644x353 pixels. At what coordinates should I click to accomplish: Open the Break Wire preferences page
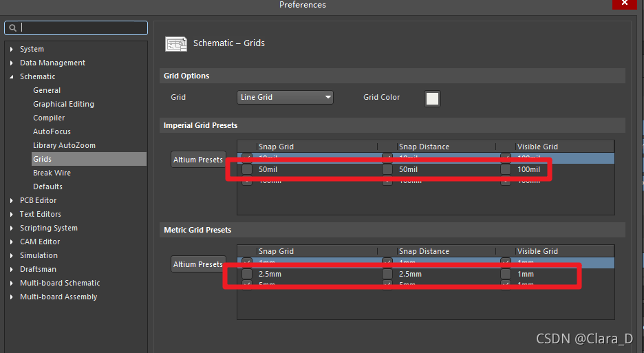tap(52, 173)
